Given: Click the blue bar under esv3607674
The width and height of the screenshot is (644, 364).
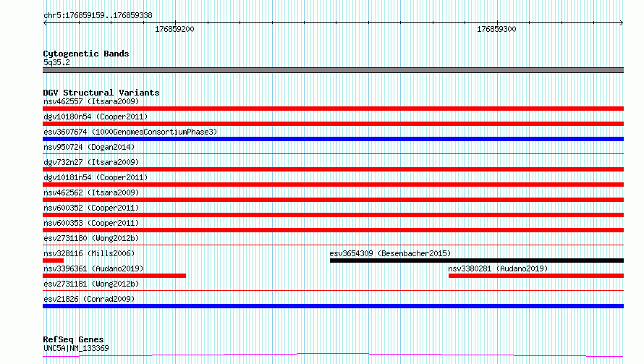Looking at the screenshot, I should [333, 139].
